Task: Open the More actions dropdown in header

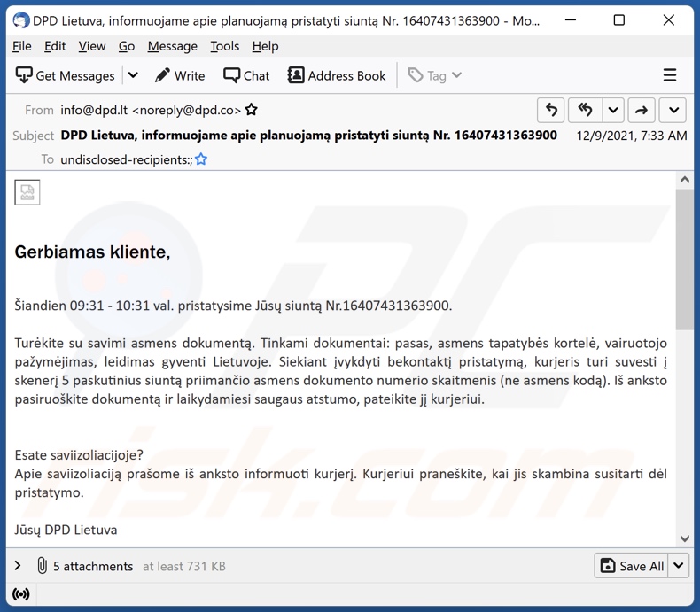Action: click(x=673, y=110)
